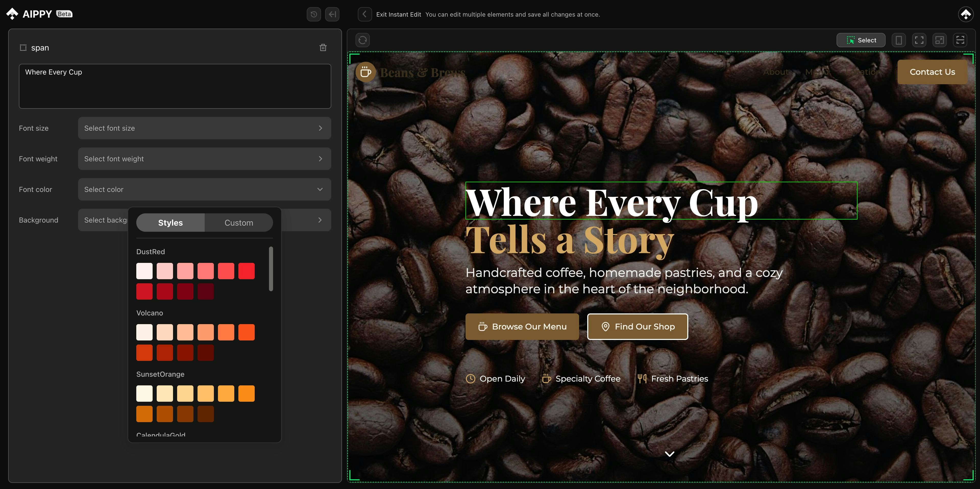The width and height of the screenshot is (980, 489).
Task: Click the fullscreen corners icon
Action: pos(919,40)
